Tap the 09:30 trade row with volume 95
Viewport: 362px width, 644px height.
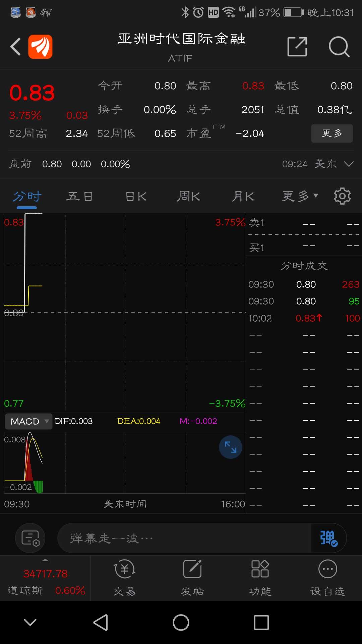point(304,301)
